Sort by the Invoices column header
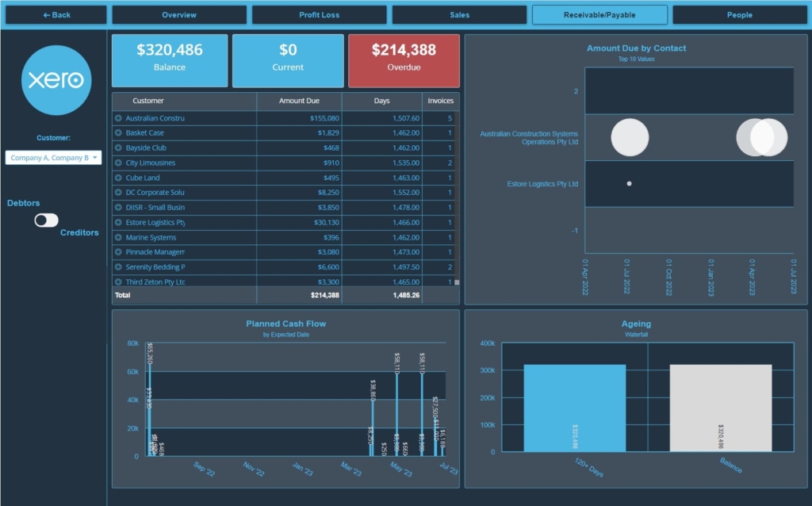 click(x=441, y=101)
